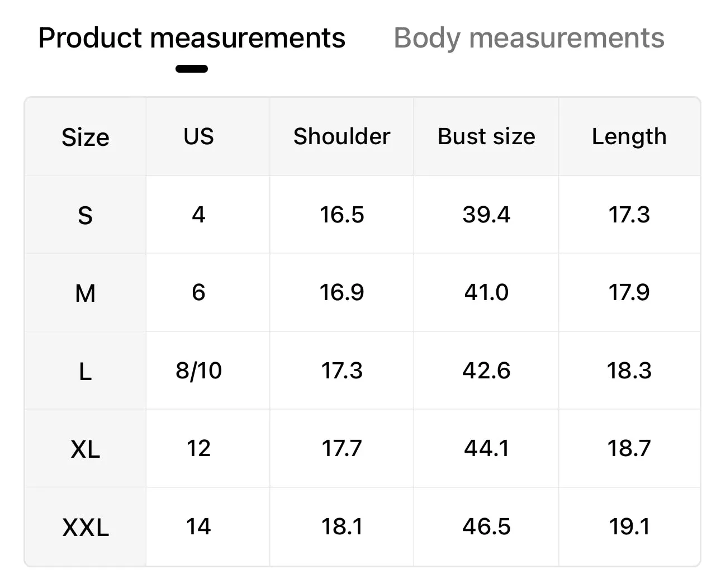Click the 39.4 bust size cell
Image resolution: width=721 pixels, height=588 pixels.
[486, 215]
